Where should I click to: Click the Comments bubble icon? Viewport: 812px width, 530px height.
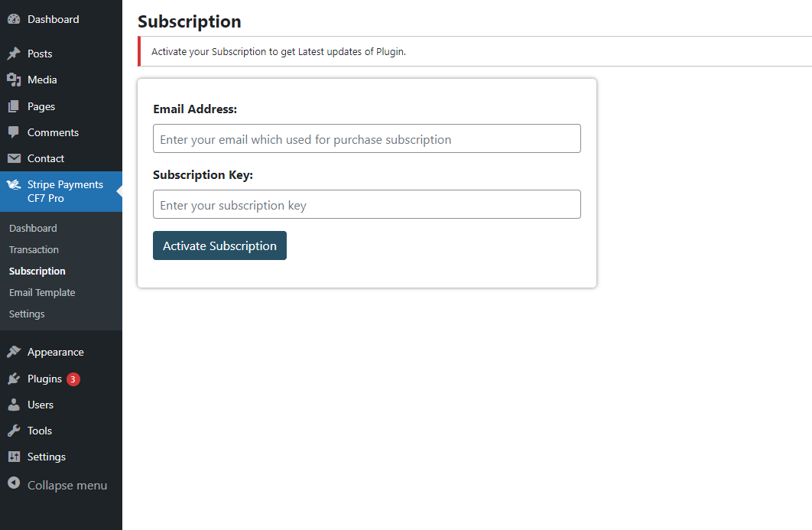coord(14,132)
